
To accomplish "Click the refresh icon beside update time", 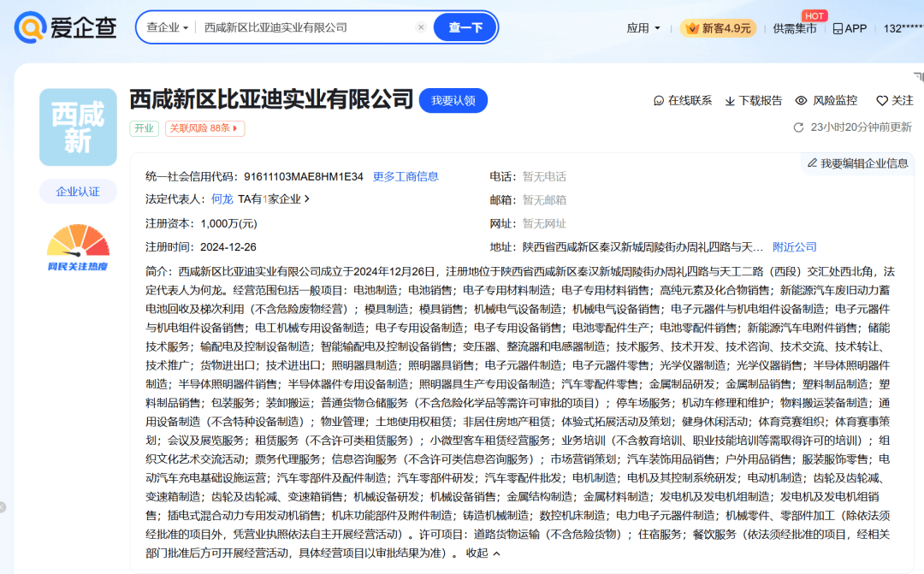I will [798, 127].
